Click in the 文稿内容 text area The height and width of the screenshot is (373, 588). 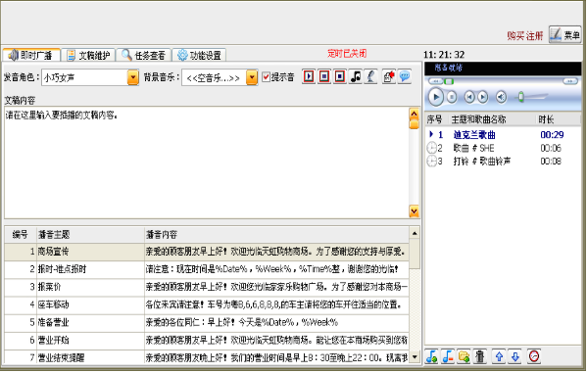[x=206, y=163]
